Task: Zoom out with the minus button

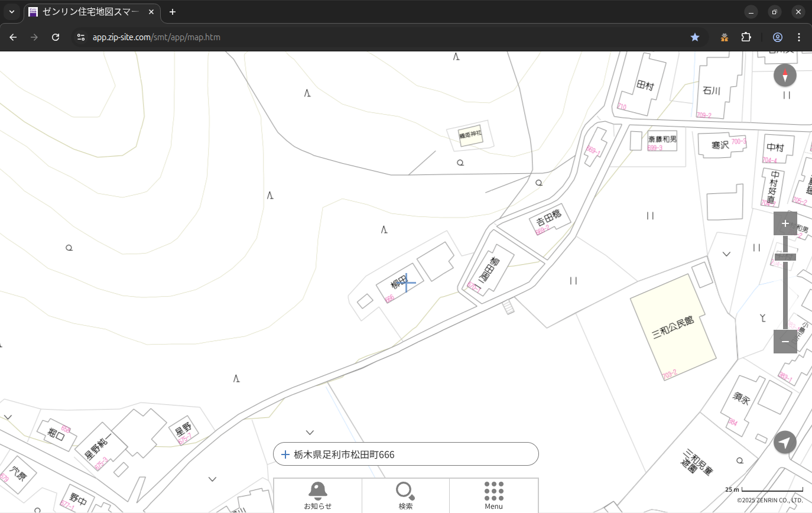Action: pyautogui.click(x=785, y=342)
